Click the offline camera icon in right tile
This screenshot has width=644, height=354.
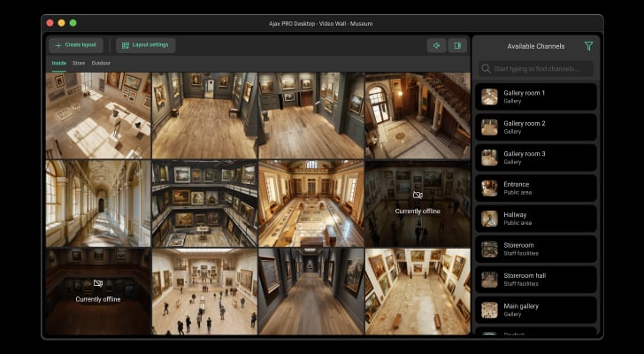[417, 196]
